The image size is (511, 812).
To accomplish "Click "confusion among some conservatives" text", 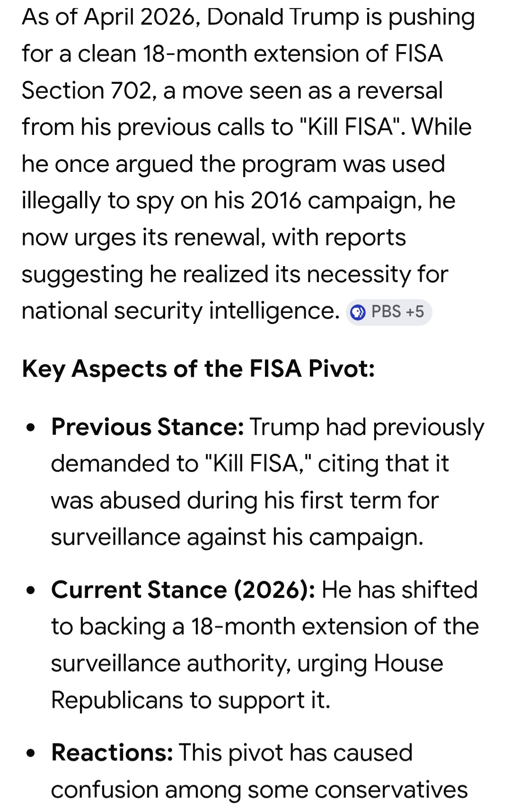I will pyautogui.click(x=259, y=790).
